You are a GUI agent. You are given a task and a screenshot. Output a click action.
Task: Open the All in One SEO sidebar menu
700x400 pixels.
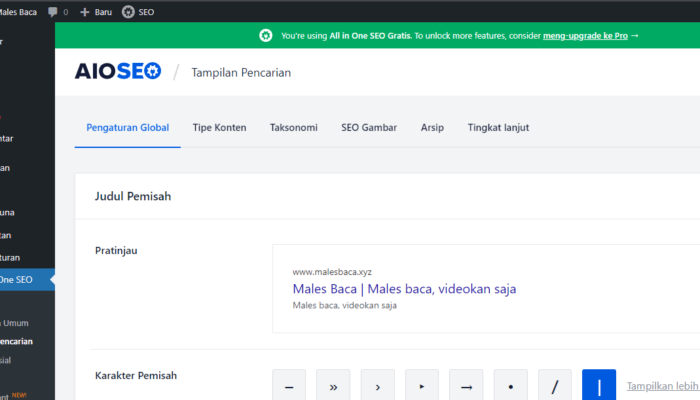[27, 280]
